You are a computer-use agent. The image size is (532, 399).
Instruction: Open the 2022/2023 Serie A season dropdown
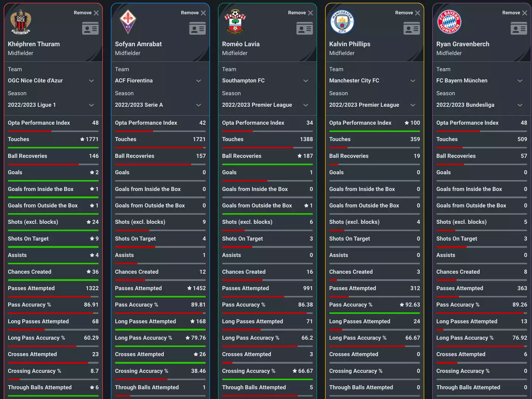coord(198,105)
